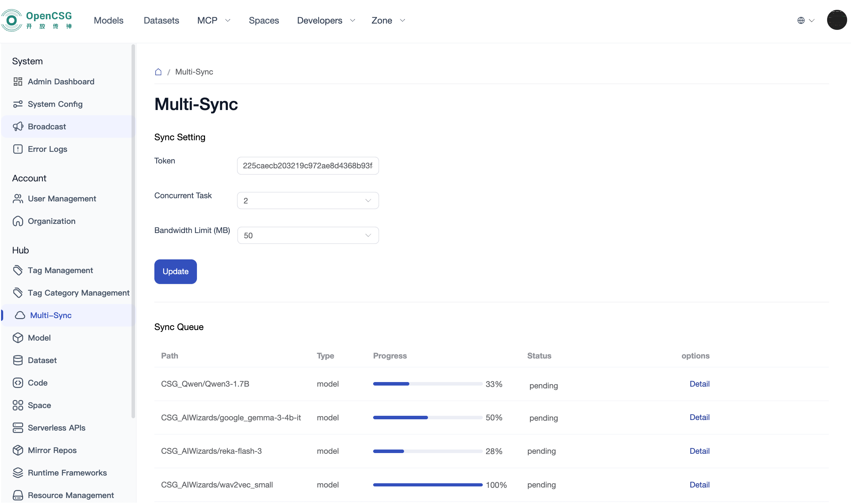The height and width of the screenshot is (504, 851).
Task: Open the Spaces top menu item
Action: tap(264, 20)
